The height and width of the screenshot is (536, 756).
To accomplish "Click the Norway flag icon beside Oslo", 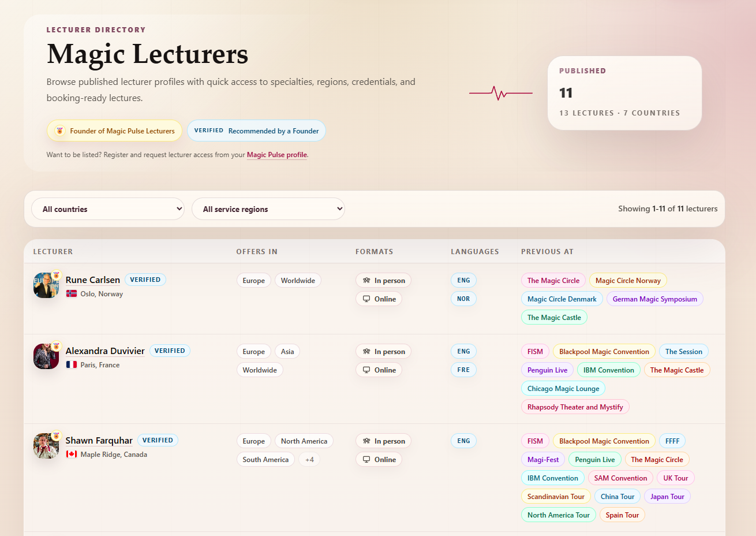I will [x=72, y=293].
